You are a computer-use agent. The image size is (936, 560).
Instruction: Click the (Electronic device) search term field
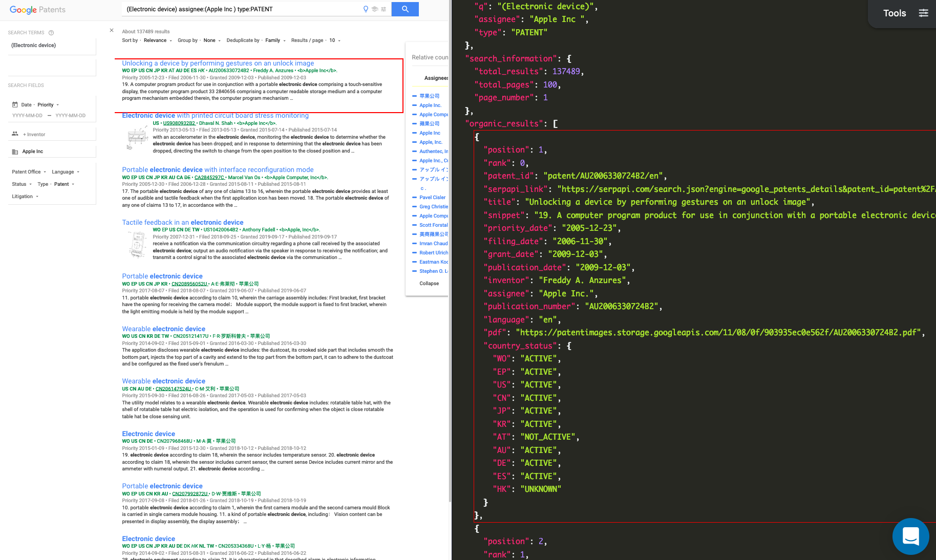tap(52, 46)
